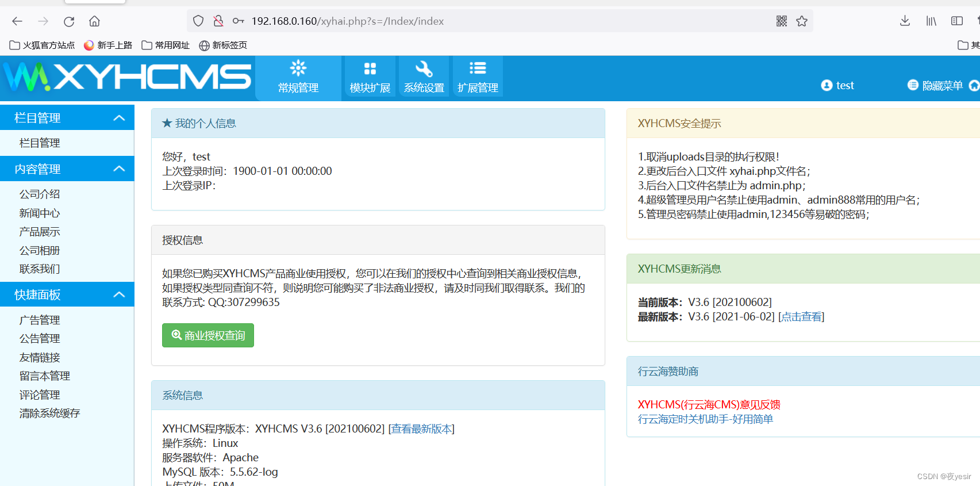Click the 授权信息 panel heading

pos(378,240)
